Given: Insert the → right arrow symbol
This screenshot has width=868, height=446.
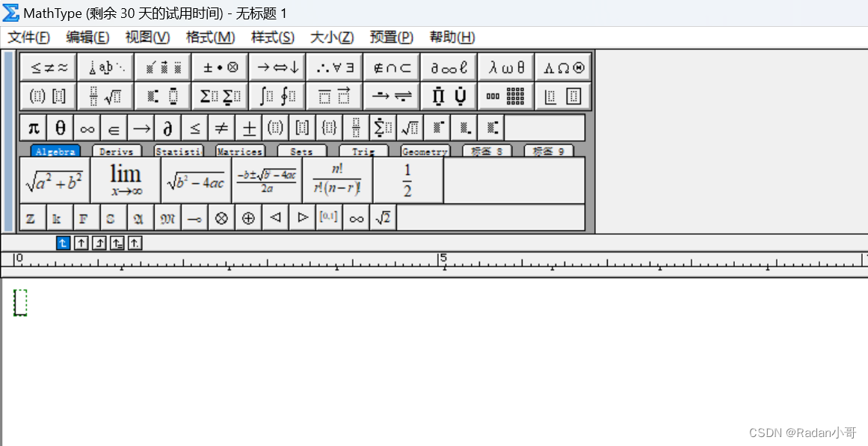Looking at the screenshot, I should (141, 128).
